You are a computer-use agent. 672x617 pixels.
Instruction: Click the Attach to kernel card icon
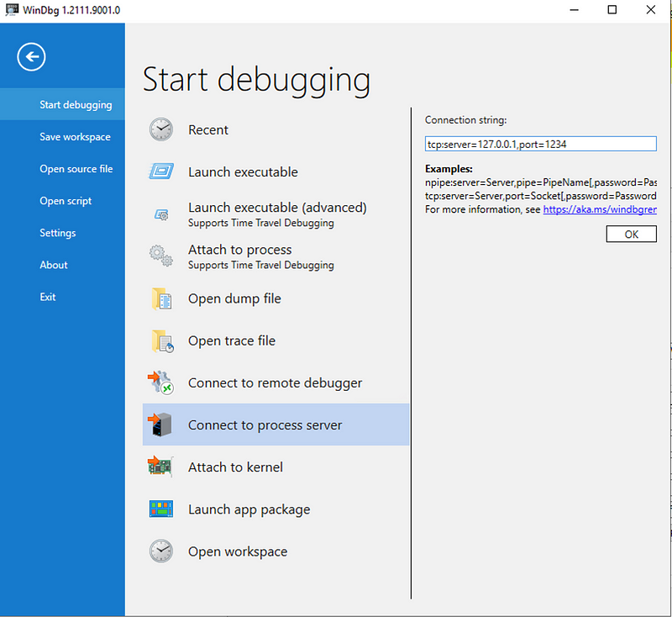point(160,467)
